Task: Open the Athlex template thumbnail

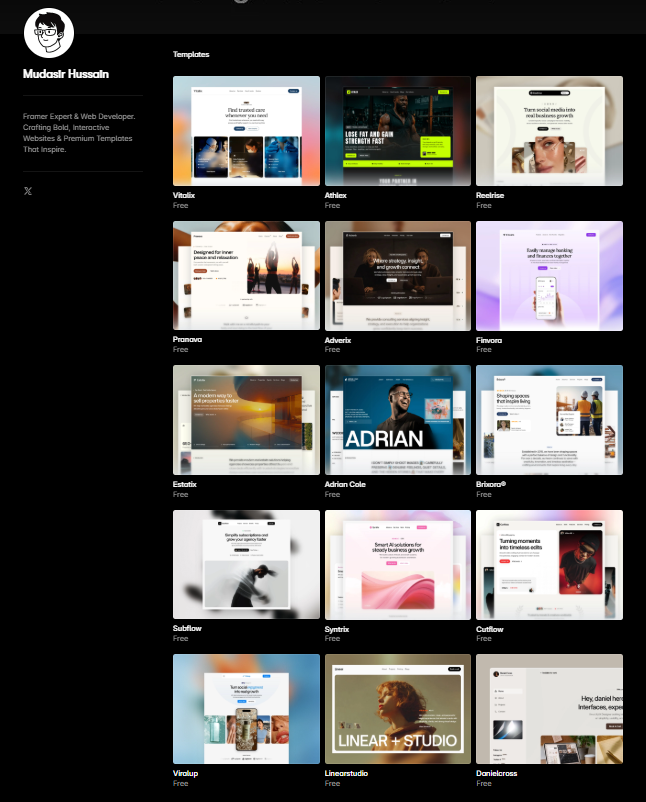Action: click(397, 131)
